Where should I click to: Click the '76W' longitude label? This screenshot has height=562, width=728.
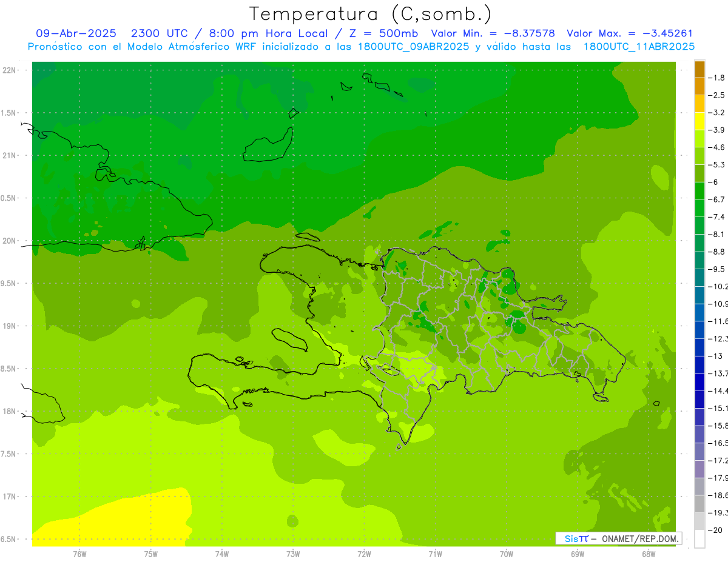[79, 554]
